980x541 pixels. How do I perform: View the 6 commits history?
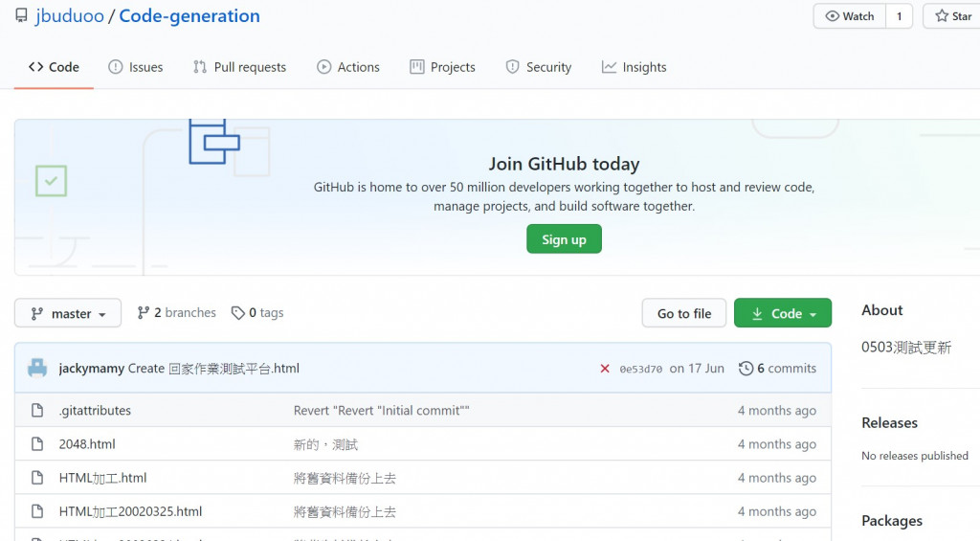[777, 369]
